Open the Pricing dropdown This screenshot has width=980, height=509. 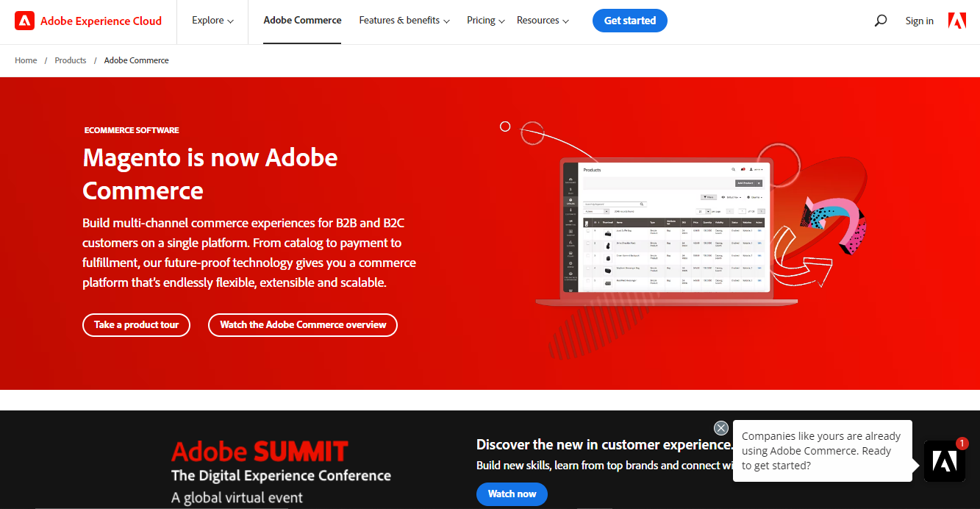pos(486,21)
